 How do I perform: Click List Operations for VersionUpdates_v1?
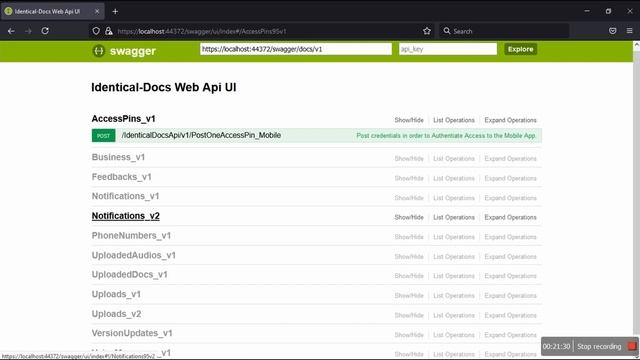pos(454,335)
